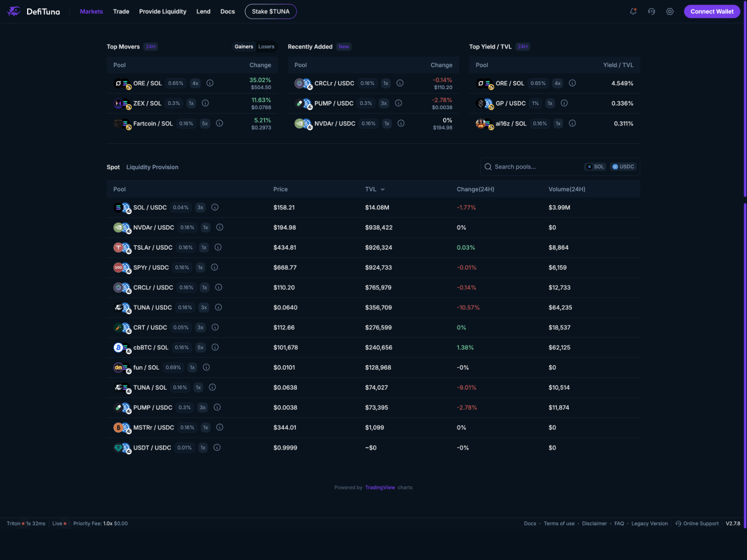Click the $14.08M TVL value
This screenshot has width=747, height=560.
click(377, 207)
